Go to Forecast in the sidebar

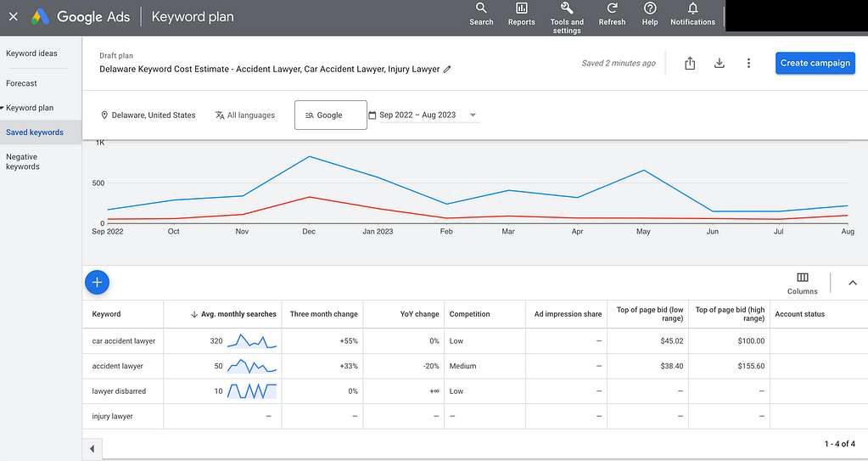click(21, 83)
